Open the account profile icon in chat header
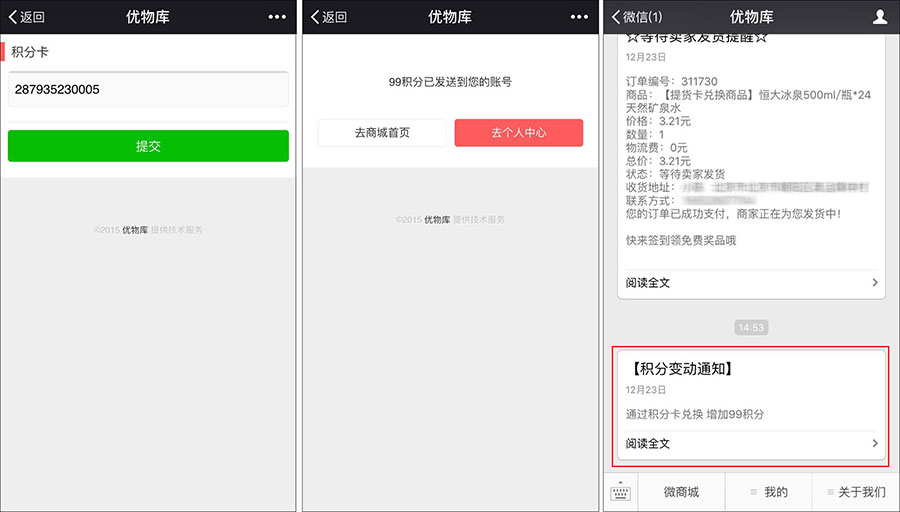Screen dimensions: 900x512 pyautogui.click(x=880, y=17)
